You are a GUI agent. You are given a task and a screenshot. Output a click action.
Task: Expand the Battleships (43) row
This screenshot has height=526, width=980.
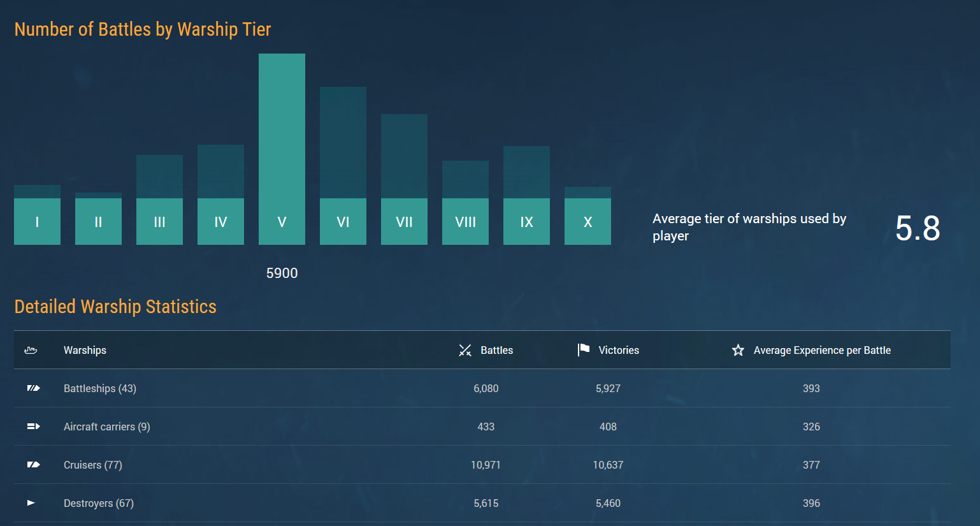pyautogui.click(x=100, y=388)
